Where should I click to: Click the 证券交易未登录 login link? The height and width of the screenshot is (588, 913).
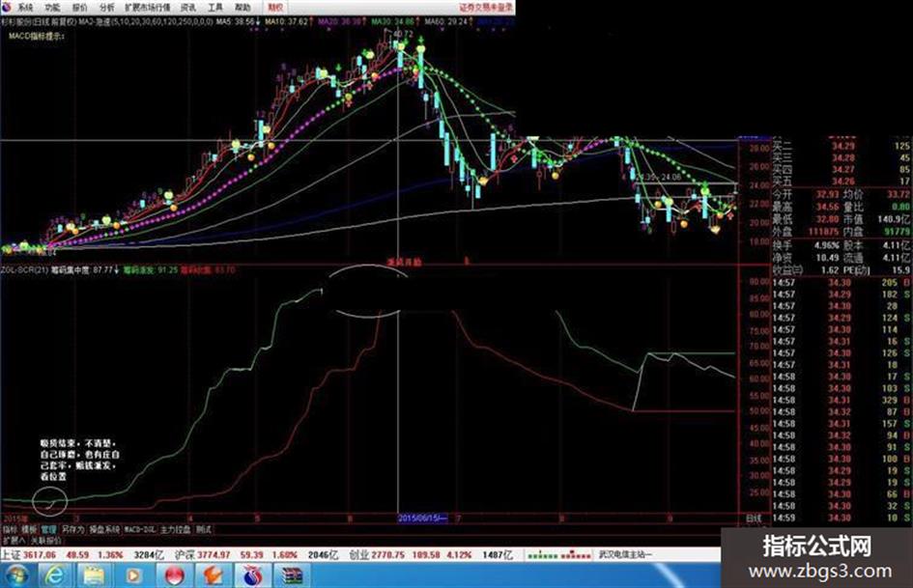(x=486, y=8)
